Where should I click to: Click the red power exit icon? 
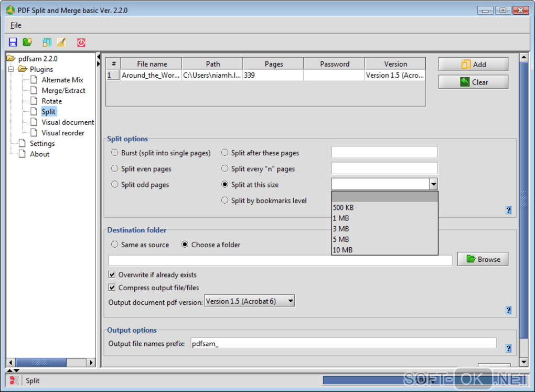pos(81,43)
